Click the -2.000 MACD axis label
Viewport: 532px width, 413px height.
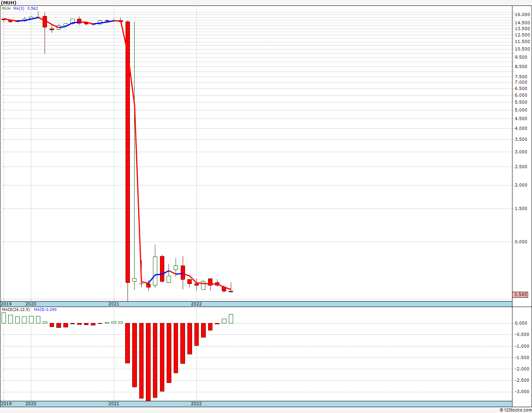point(522,368)
